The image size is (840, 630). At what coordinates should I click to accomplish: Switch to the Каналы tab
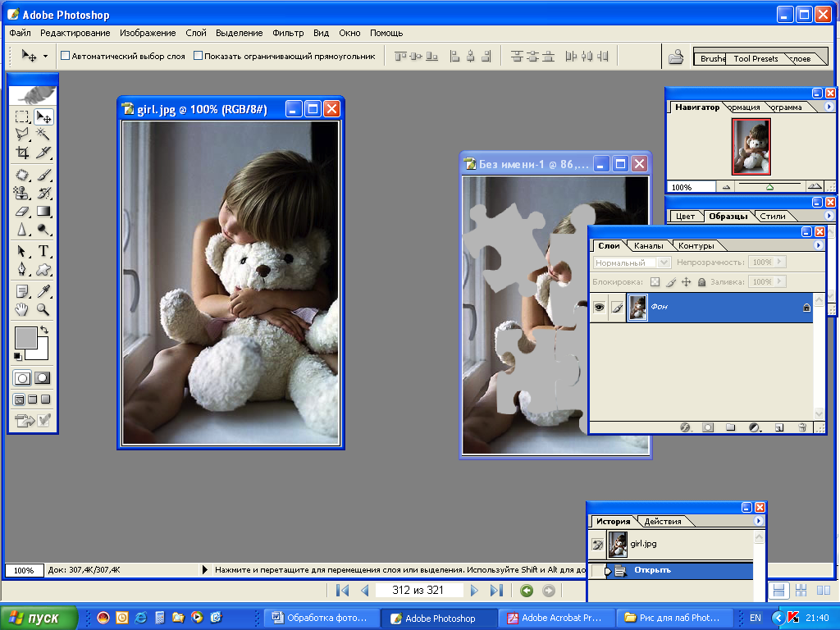coord(648,246)
